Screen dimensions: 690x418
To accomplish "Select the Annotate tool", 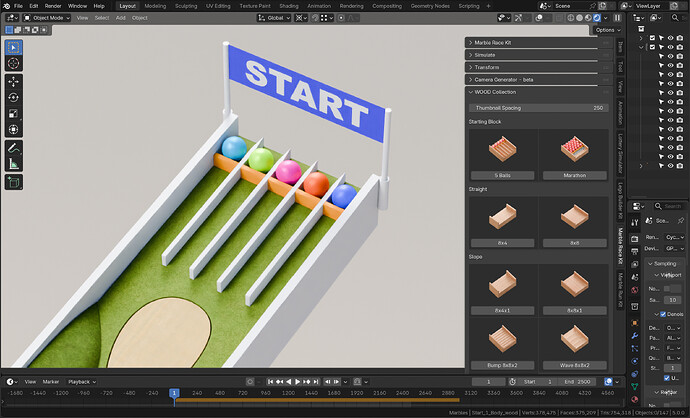I will tap(14, 148).
